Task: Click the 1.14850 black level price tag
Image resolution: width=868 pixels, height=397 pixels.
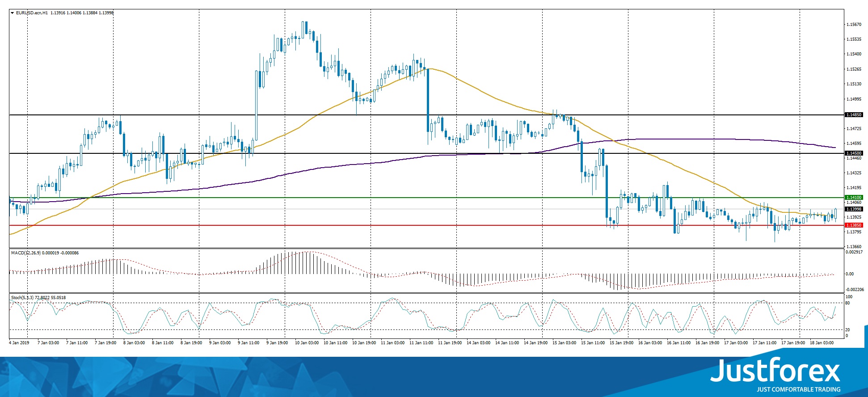Action: pos(854,115)
